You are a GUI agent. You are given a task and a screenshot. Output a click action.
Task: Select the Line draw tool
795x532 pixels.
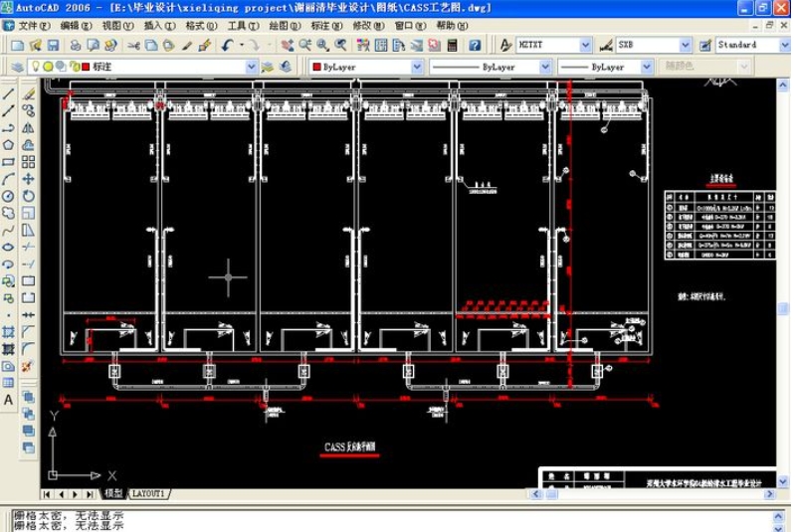(8, 93)
